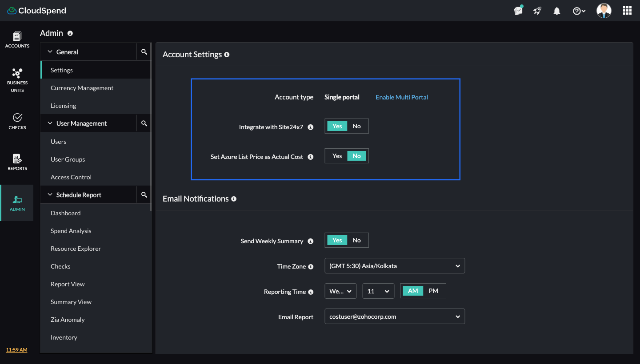640x364 pixels.
Task: Open the Accounts section in sidebar
Action: 17,40
